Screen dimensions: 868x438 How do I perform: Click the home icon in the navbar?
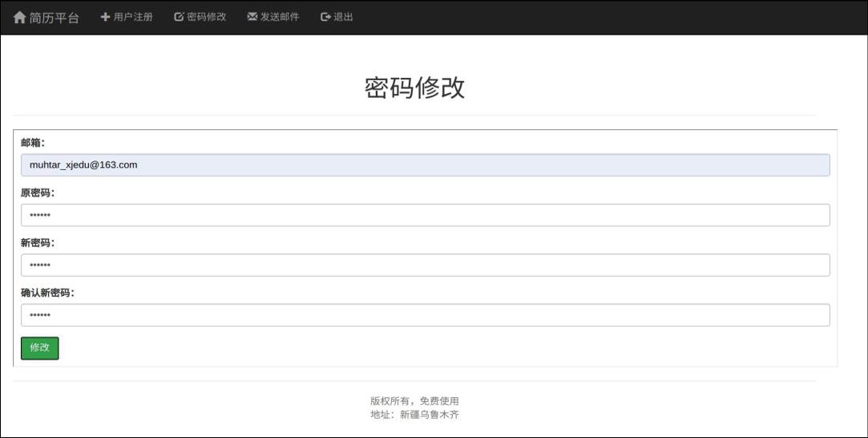coord(20,18)
